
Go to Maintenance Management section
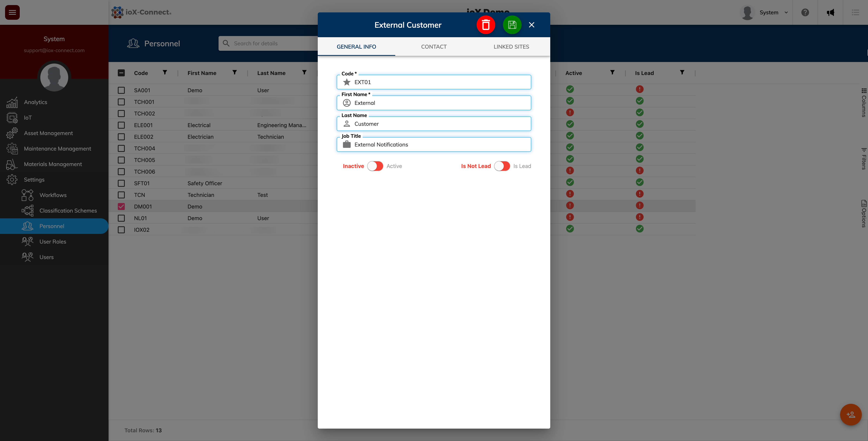[57, 149]
